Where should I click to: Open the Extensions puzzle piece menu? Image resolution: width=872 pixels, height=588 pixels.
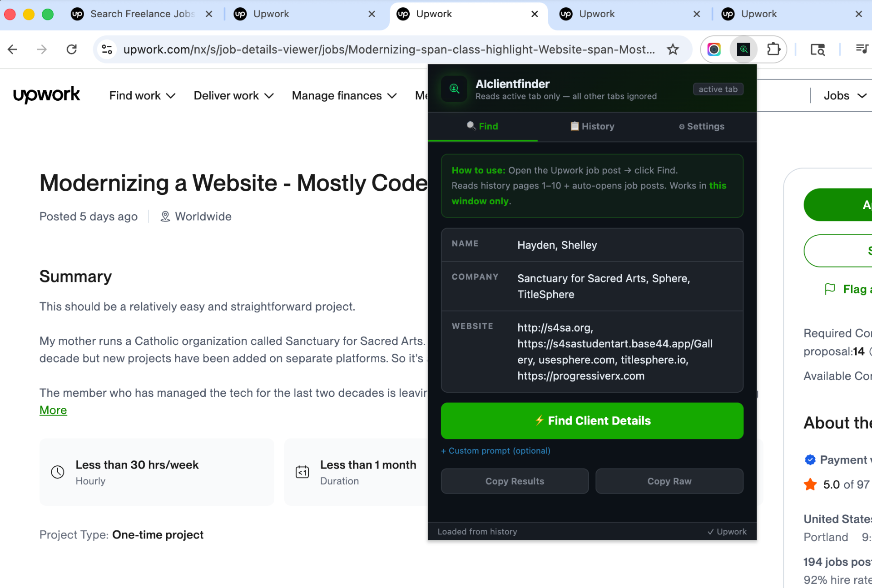click(773, 49)
